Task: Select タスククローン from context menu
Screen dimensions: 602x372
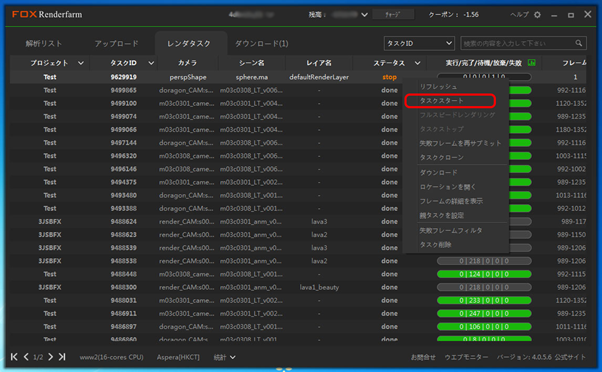Action: coord(442,157)
